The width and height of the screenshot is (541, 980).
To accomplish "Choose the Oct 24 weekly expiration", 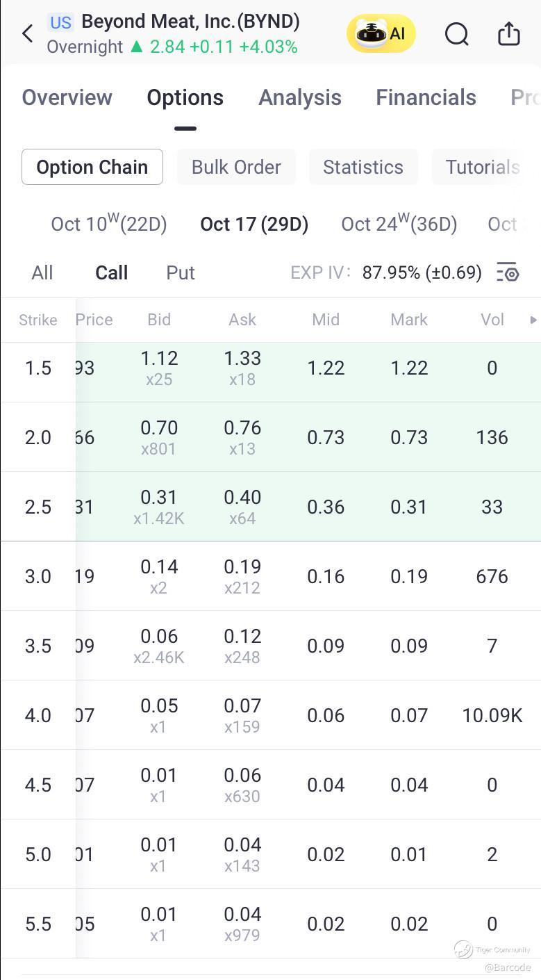I will pyautogui.click(x=399, y=224).
